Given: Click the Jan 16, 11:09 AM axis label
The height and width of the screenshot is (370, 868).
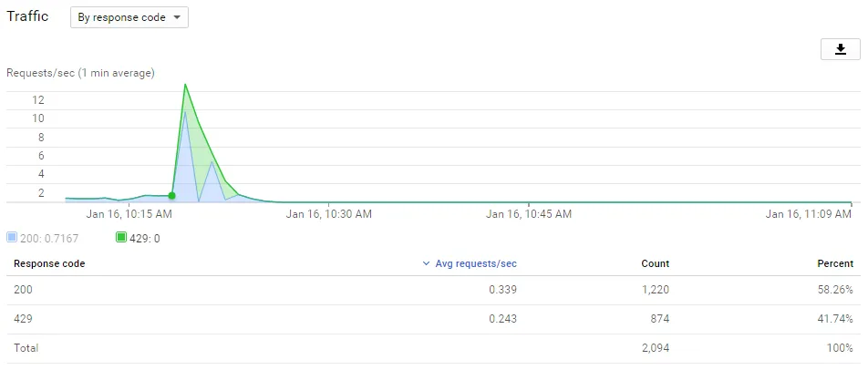Looking at the screenshot, I should (809, 214).
